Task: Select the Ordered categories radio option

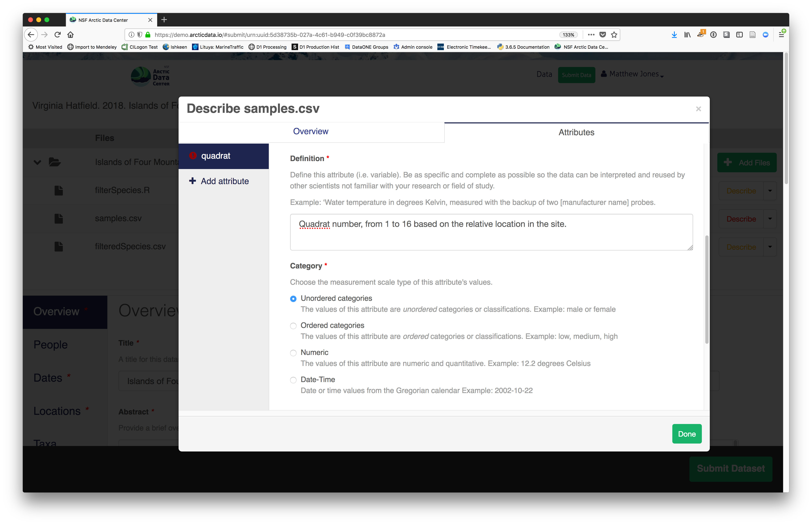Action: [x=293, y=326]
